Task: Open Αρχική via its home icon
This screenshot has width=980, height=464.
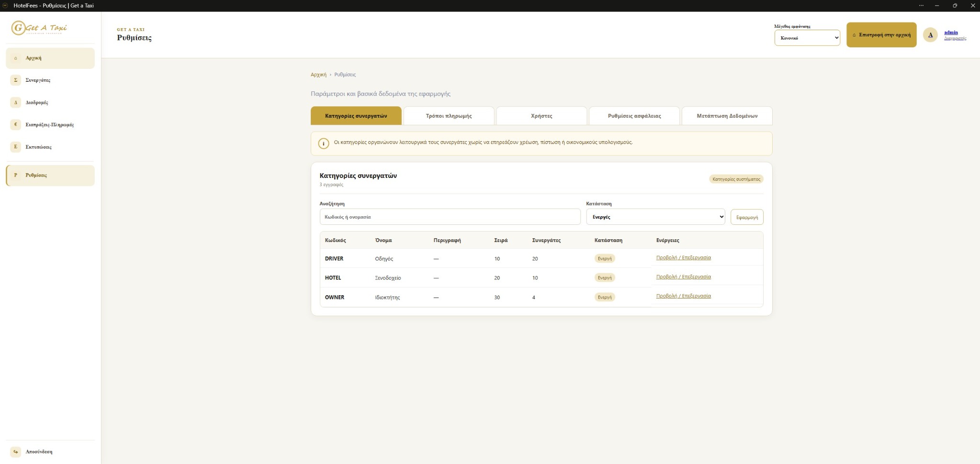Action: click(x=15, y=58)
